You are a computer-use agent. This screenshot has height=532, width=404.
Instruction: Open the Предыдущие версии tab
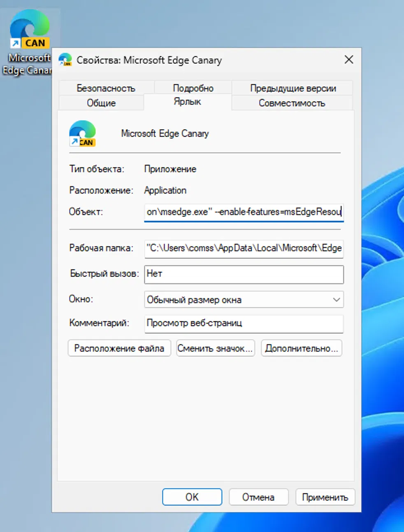(x=293, y=88)
